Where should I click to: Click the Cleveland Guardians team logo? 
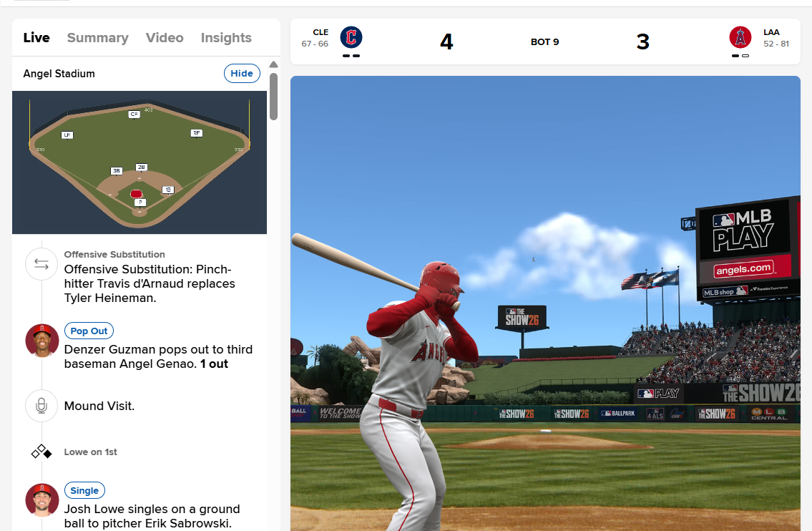351,37
